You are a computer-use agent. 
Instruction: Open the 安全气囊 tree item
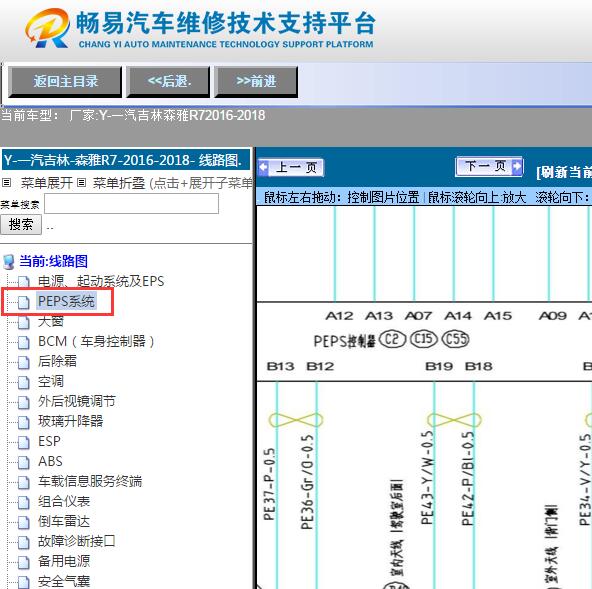(64, 581)
